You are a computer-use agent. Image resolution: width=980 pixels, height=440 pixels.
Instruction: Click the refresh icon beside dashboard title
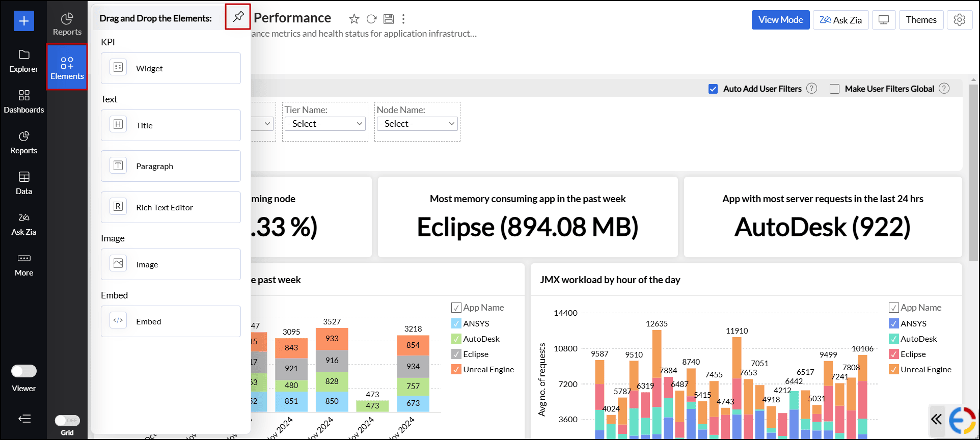(372, 19)
